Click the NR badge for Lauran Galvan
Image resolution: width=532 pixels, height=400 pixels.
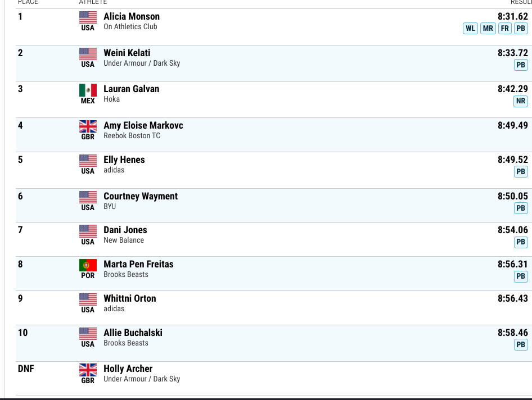tap(521, 101)
